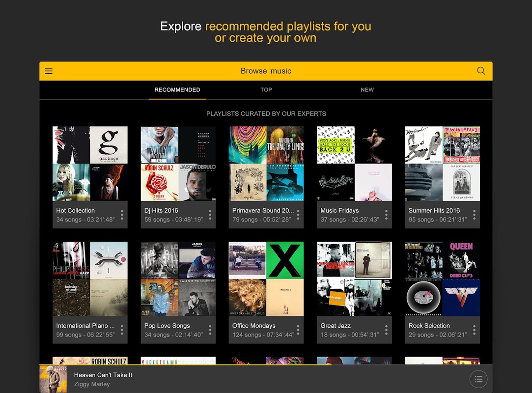The width and height of the screenshot is (532, 393).
Task: Open options menu for Rock Selection
Action: tap(474, 330)
